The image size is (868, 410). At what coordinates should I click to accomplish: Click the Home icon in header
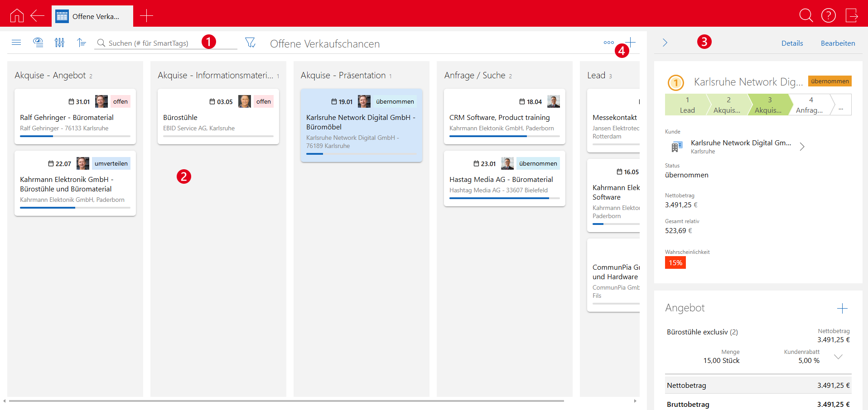(x=17, y=16)
